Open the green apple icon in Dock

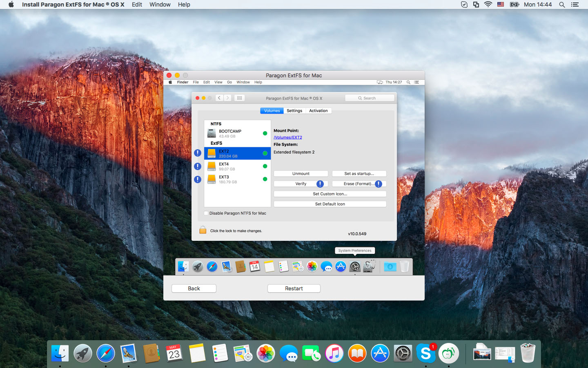point(449,353)
